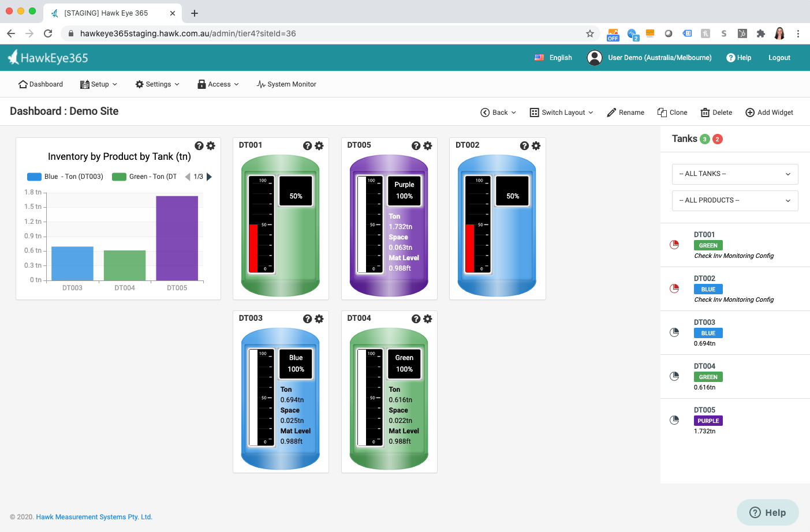Click Logout in the header

[779, 58]
